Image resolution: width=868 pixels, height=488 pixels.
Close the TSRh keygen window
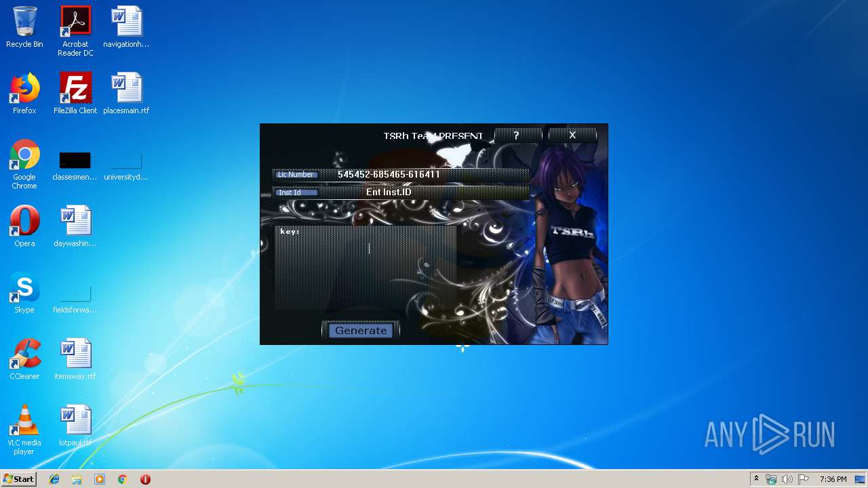coord(572,136)
